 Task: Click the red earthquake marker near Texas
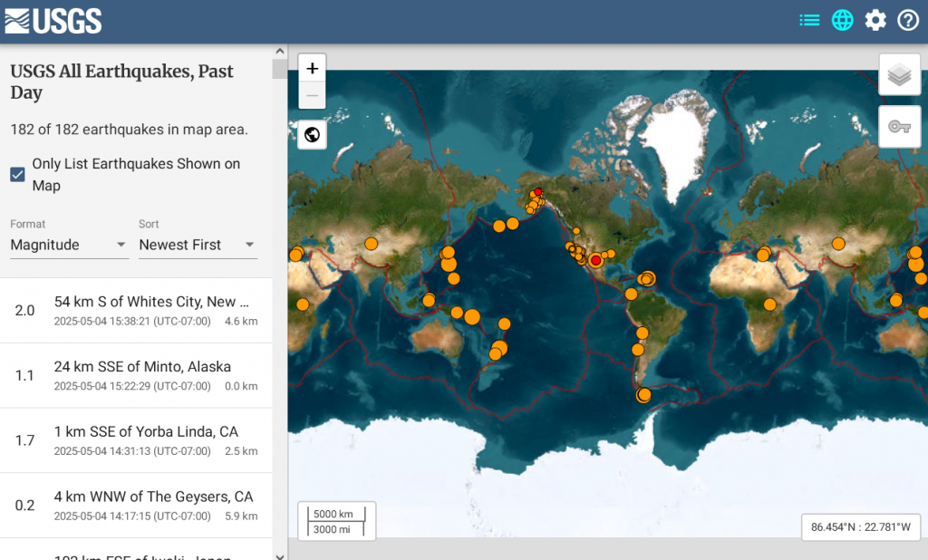(596, 260)
